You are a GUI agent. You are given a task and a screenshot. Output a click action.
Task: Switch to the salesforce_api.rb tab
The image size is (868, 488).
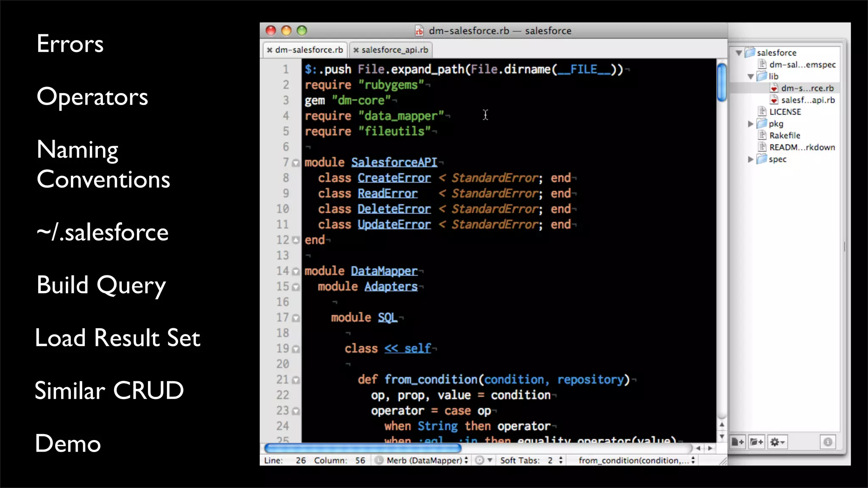(394, 50)
